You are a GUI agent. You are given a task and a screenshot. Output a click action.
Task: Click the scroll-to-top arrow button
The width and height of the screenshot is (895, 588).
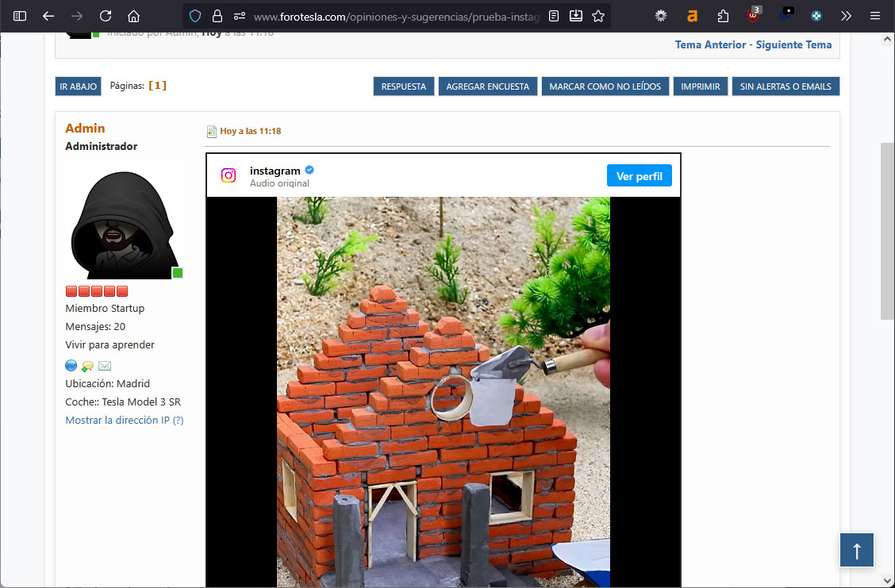(857, 550)
